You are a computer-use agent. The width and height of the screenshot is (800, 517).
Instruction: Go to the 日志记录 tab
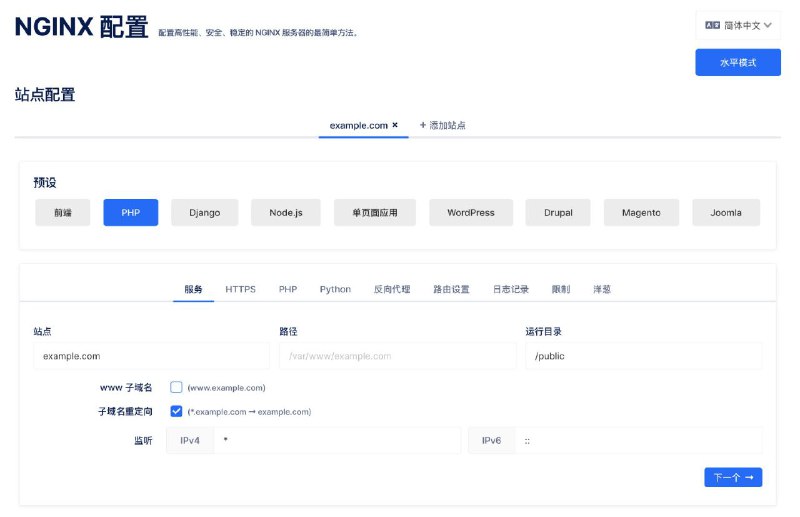pos(510,289)
